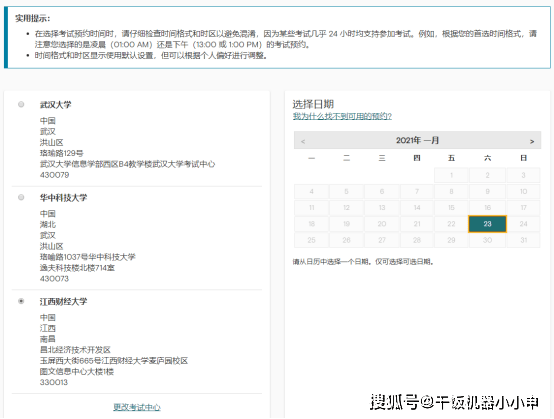Select the 江西财经大学 test center radio button

coord(21,301)
